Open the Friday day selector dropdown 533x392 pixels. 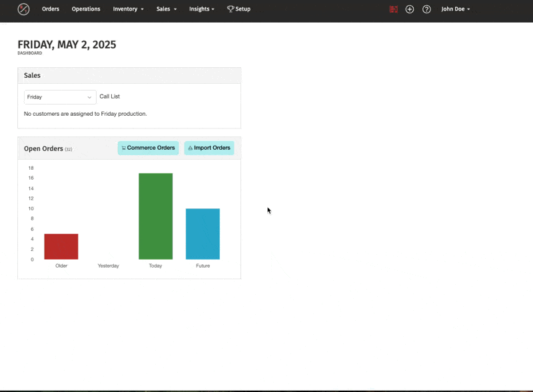[60, 97]
